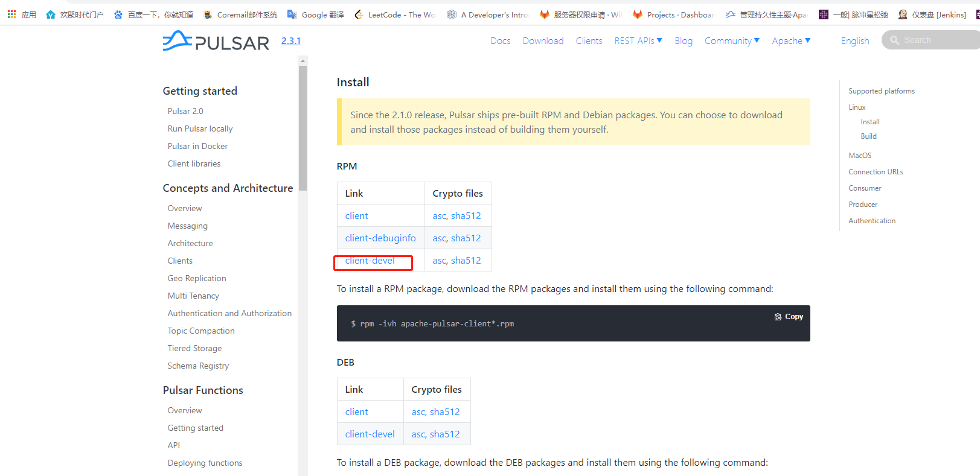Open the Coremail bookmark
The image size is (980, 476).
tap(240, 14)
